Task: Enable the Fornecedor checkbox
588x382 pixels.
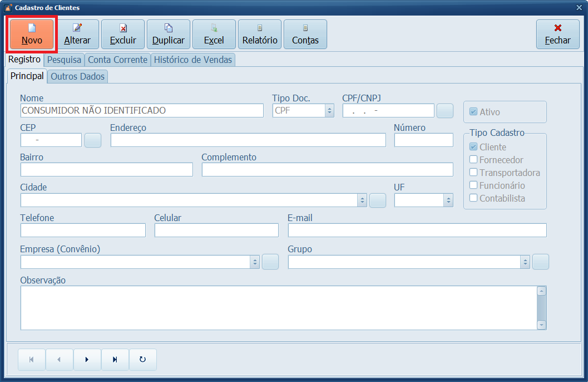Action: coord(473,160)
